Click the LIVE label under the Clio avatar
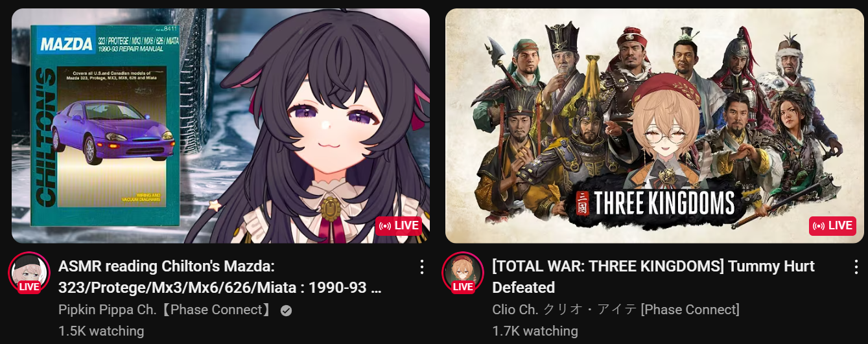Viewport: 868px width, 344px height. click(x=462, y=286)
